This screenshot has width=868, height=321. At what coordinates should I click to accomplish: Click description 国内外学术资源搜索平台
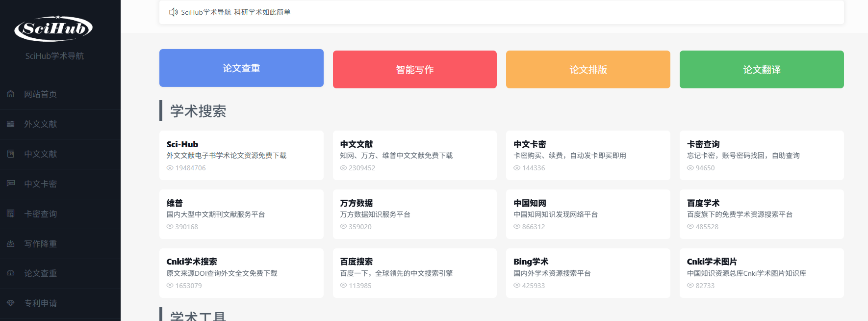pyautogui.click(x=552, y=273)
